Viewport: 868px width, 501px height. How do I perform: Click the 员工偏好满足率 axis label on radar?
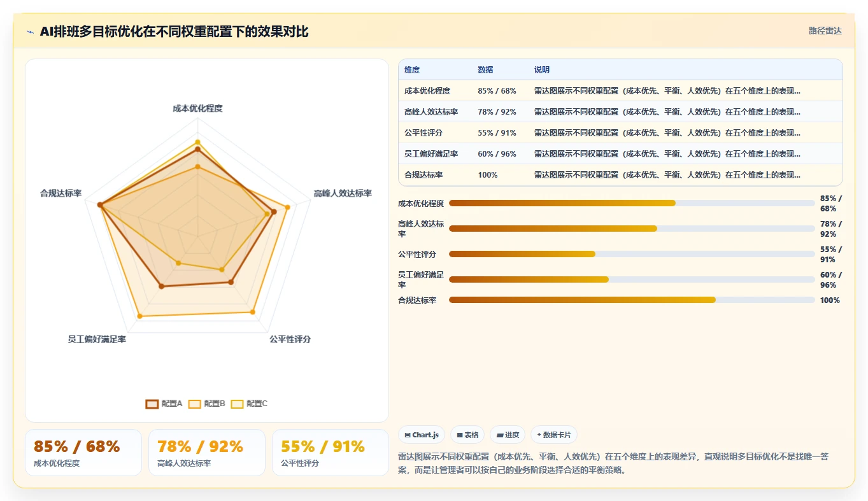[x=97, y=339]
